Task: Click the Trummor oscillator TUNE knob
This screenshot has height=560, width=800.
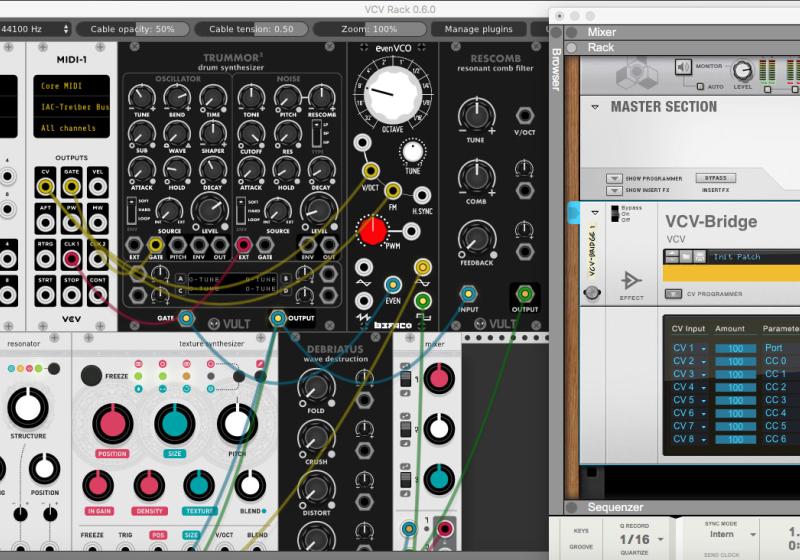Action: click(x=141, y=97)
